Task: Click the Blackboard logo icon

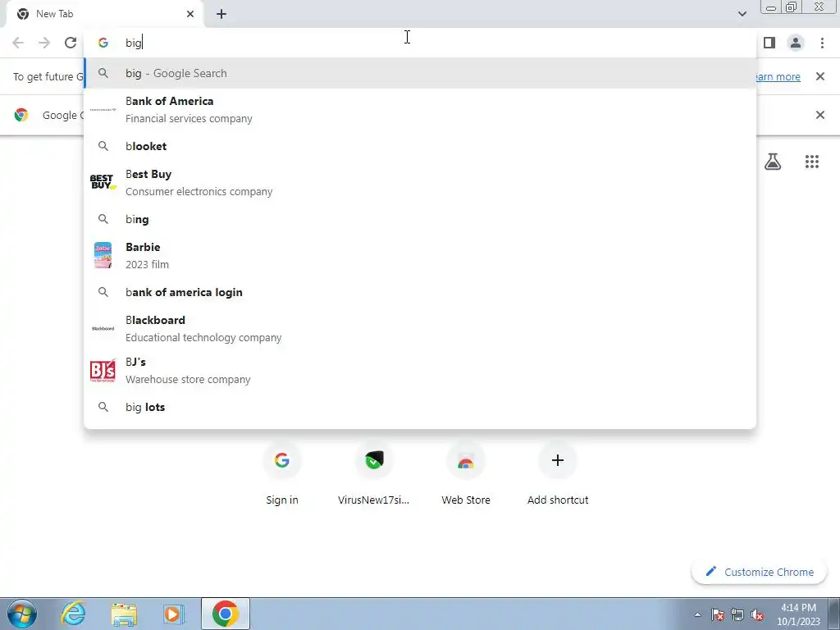Action: click(103, 328)
